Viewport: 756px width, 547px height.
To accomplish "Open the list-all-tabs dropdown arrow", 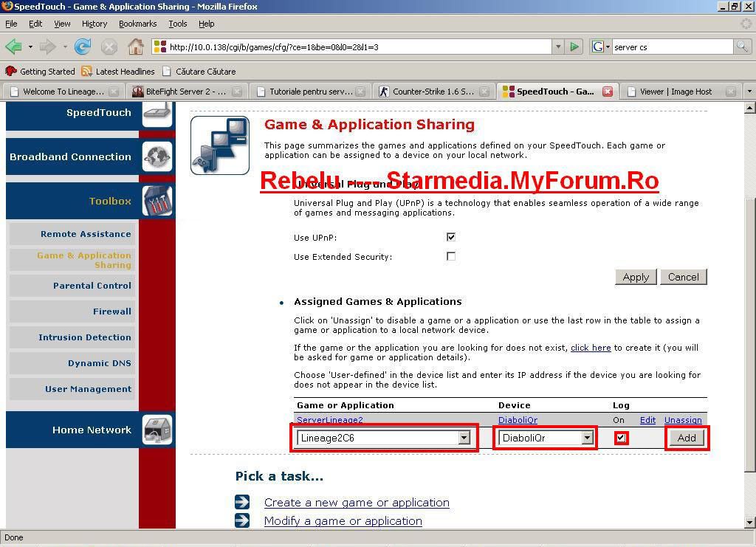I will pyautogui.click(x=749, y=91).
